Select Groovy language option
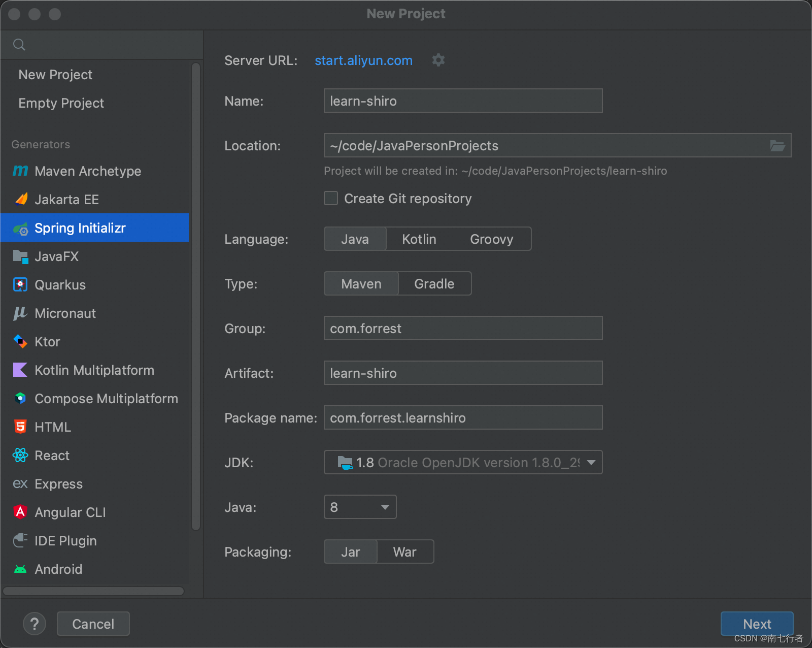Image resolution: width=812 pixels, height=648 pixels. pyautogui.click(x=492, y=239)
